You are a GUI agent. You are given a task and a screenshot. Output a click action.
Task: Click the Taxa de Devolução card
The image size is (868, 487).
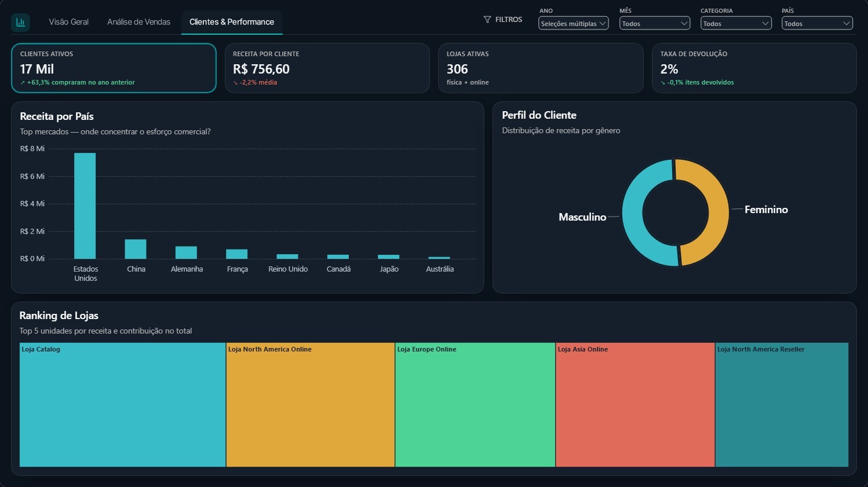754,68
